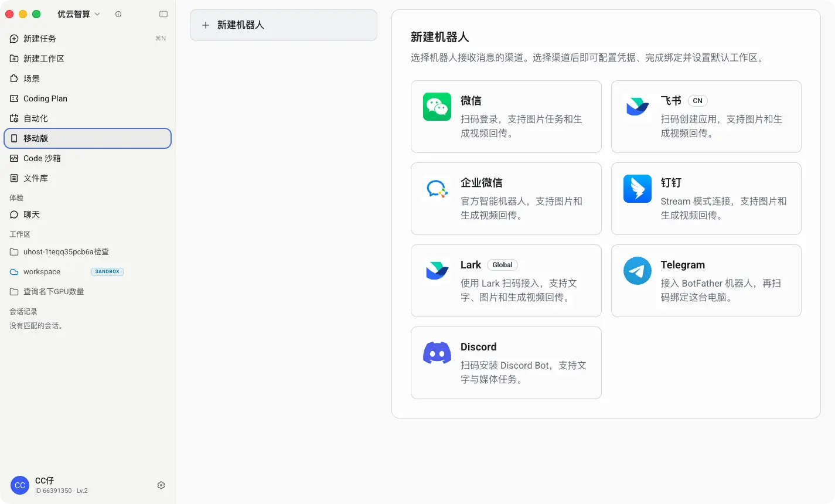
Task: Click the Global badge beside Lark
Action: pyautogui.click(x=503, y=265)
